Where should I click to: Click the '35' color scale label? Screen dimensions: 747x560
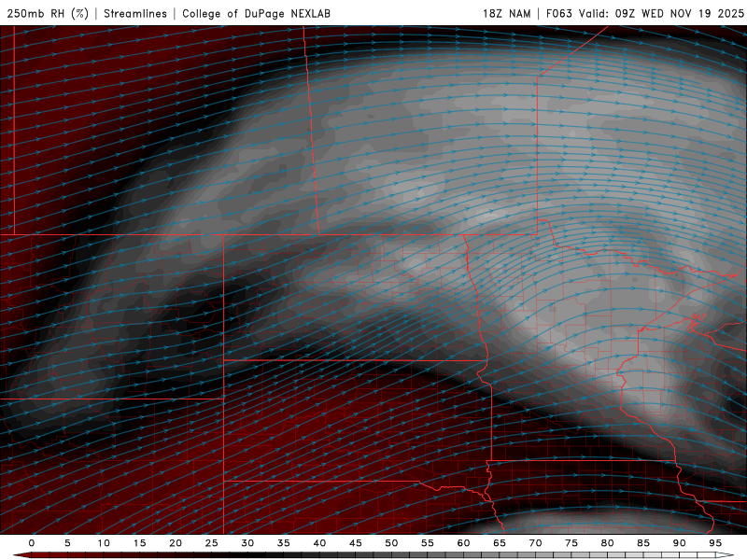pyautogui.click(x=284, y=543)
